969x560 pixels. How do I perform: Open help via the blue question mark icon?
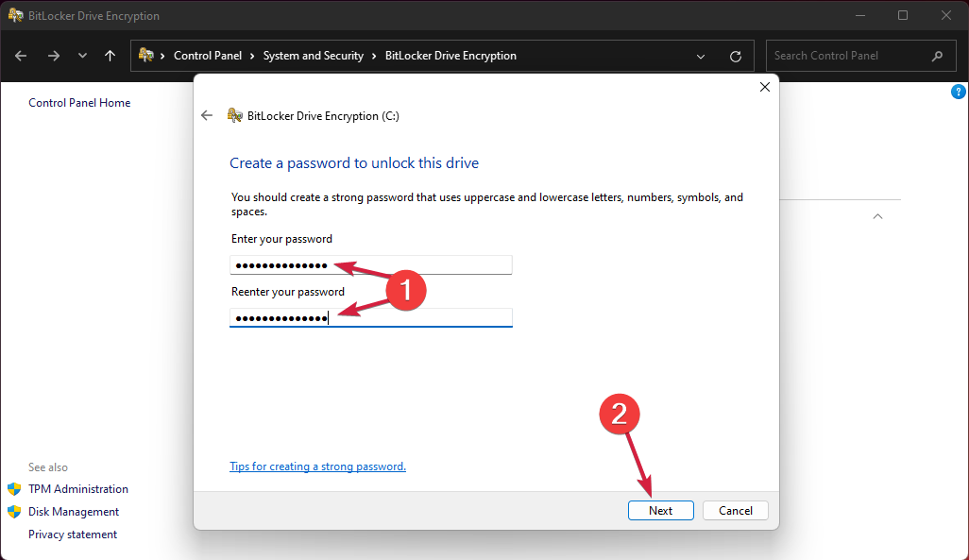click(959, 92)
